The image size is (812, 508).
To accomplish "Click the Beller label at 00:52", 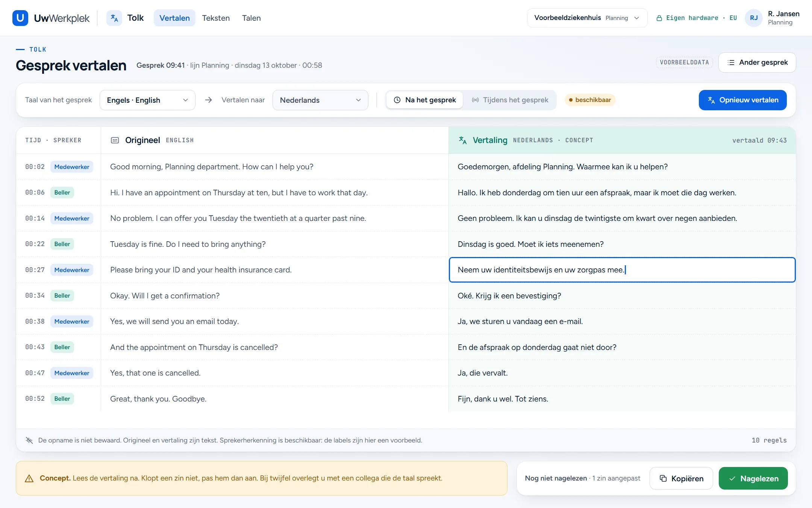I will 62,399.
